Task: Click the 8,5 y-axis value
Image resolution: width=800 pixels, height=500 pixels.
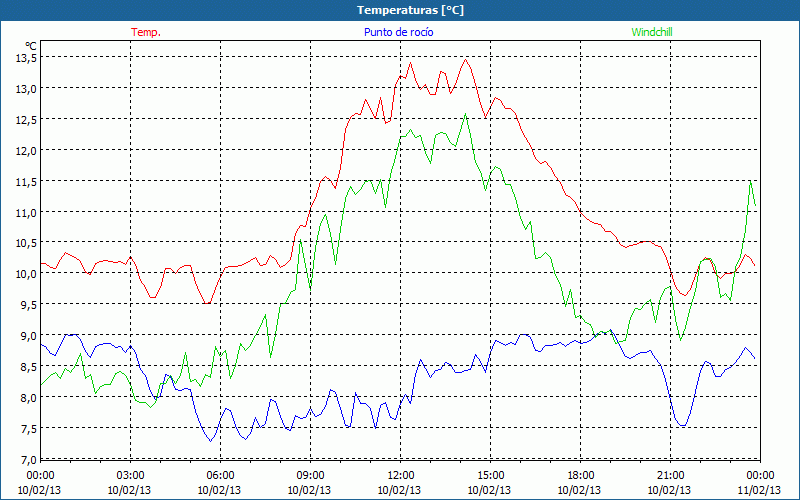Action: [x=29, y=366]
